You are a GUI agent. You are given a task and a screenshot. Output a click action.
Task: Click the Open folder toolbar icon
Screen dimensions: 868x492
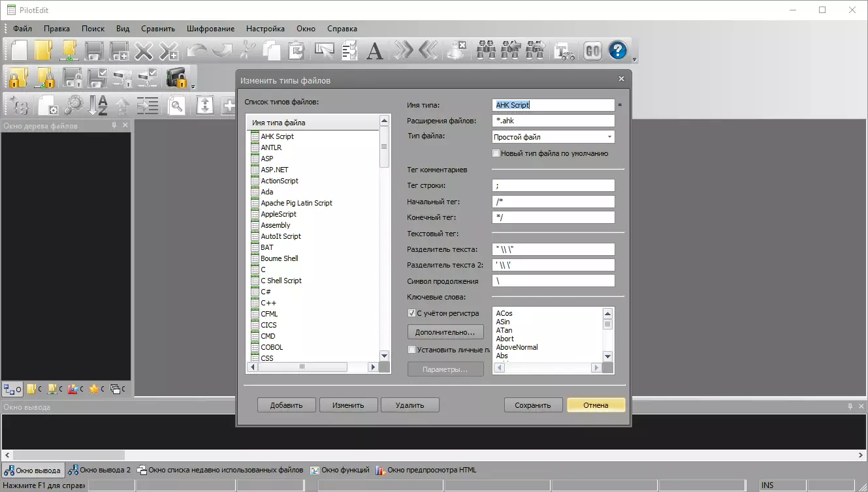click(x=43, y=50)
